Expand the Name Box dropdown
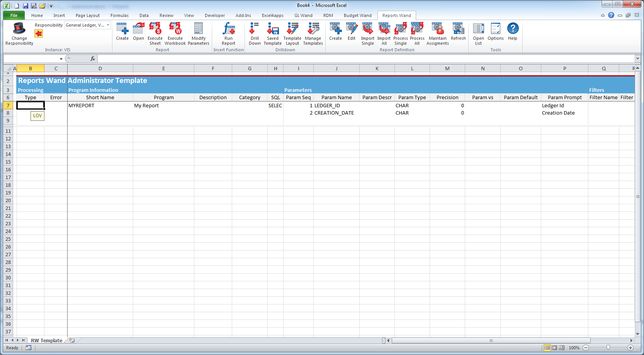The image size is (644, 355). pyautogui.click(x=61, y=59)
